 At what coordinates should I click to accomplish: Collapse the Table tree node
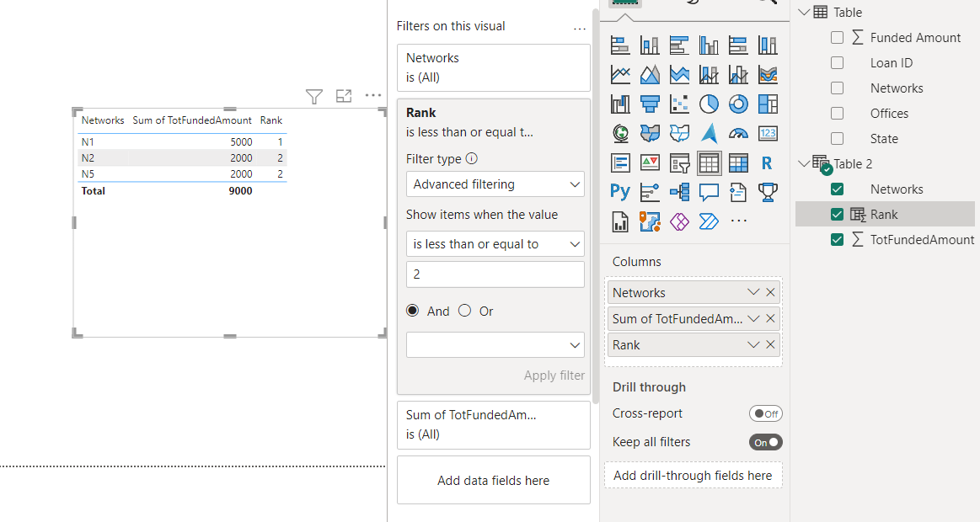pos(805,12)
